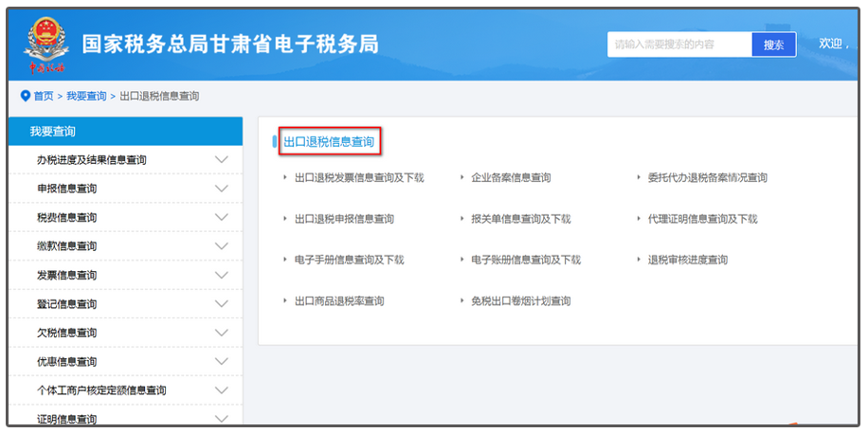Click the location pin icon in breadcrumb
Viewport: 868px width, 433px height.
(x=25, y=96)
